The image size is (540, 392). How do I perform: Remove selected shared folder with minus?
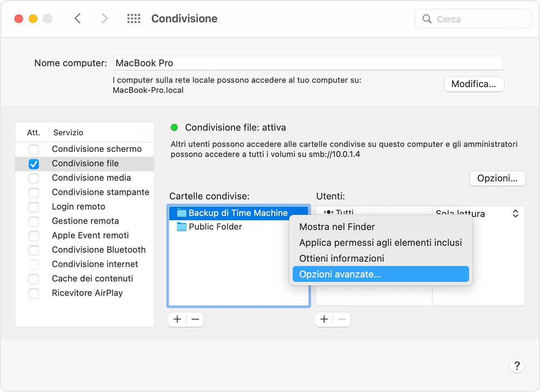click(195, 319)
